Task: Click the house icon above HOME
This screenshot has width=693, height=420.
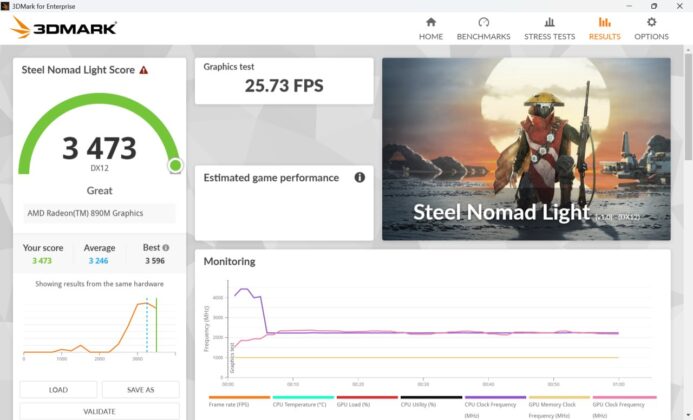Action: pyautogui.click(x=431, y=22)
